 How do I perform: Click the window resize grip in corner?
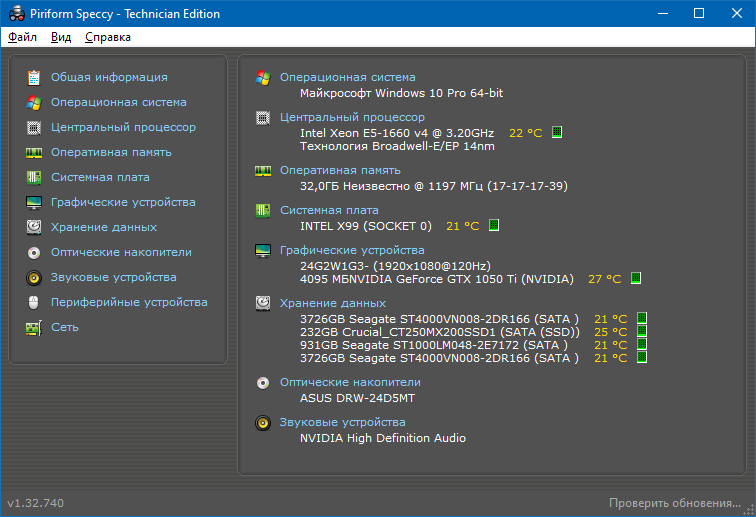pyautogui.click(x=749, y=510)
